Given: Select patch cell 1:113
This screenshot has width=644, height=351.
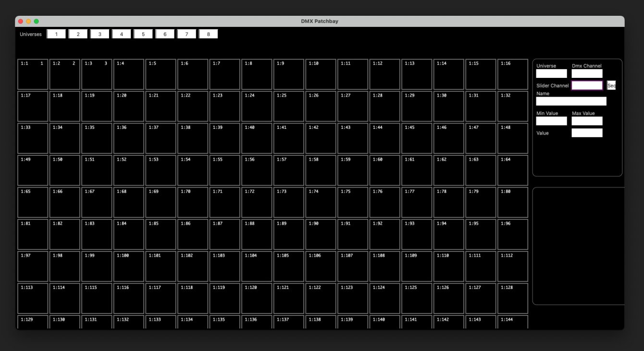Looking at the screenshot, I should pos(33,299).
